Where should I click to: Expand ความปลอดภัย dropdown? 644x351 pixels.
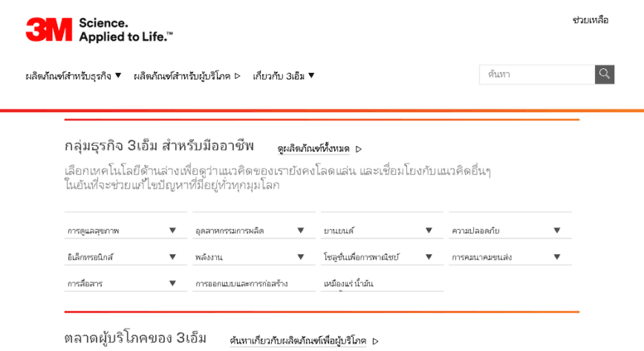tap(510, 231)
